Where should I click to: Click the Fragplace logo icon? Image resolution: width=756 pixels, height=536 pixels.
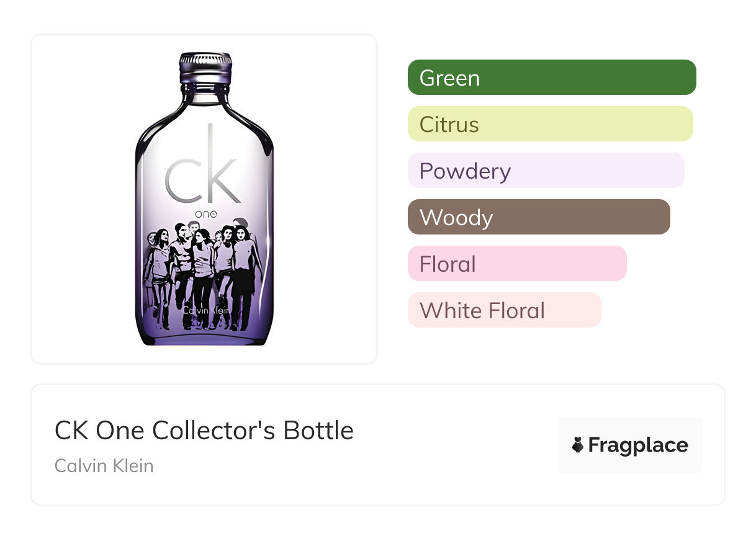click(578, 445)
